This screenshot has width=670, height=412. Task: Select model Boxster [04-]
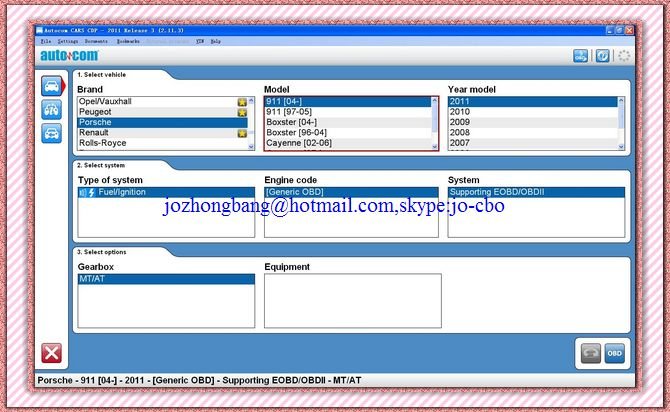click(348, 122)
